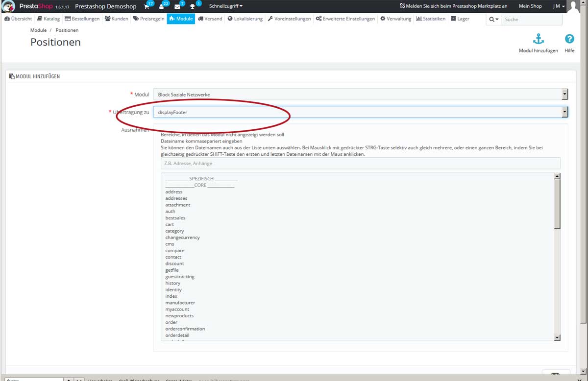The width and height of the screenshot is (588, 381).
Task: Select 'identity' in the file list
Action: [x=173, y=290]
